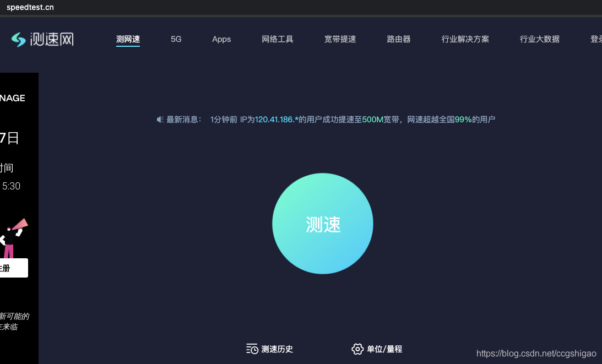
Task: Click the speaker icon beside 最新消息
Action: coord(160,119)
